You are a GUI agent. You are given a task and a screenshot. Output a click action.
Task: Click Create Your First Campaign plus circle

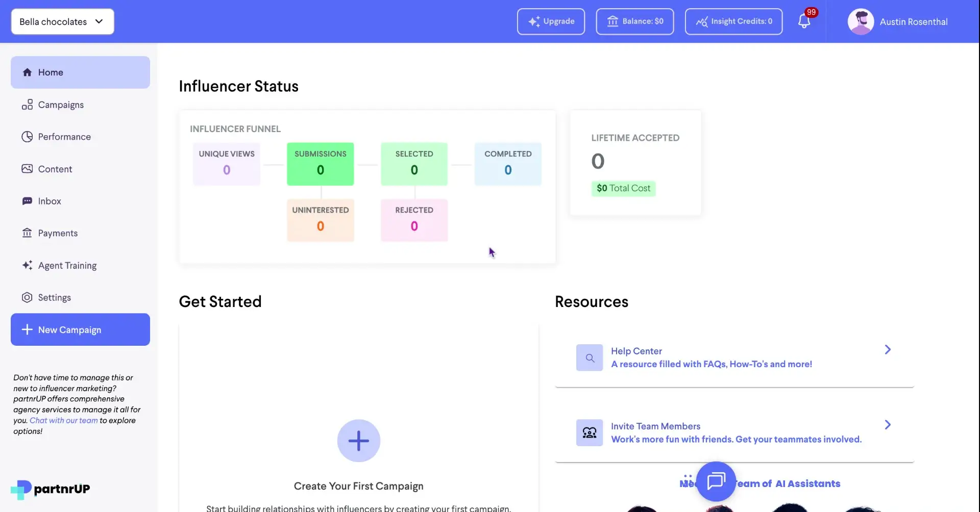(x=359, y=440)
